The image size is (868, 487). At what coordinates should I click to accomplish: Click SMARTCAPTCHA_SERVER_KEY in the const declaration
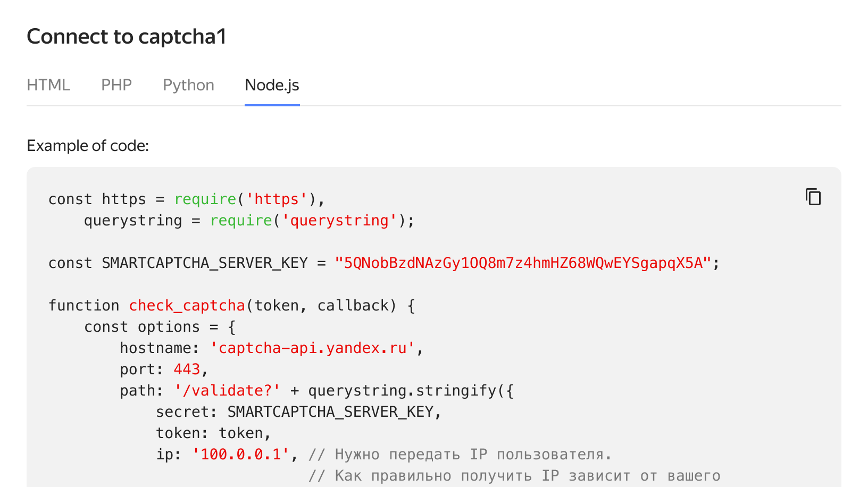(x=205, y=263)
